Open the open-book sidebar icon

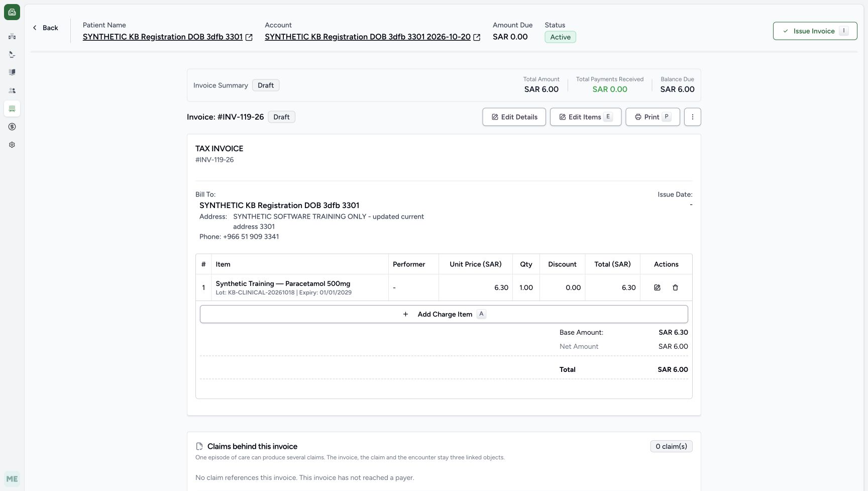tap(12, 72)
